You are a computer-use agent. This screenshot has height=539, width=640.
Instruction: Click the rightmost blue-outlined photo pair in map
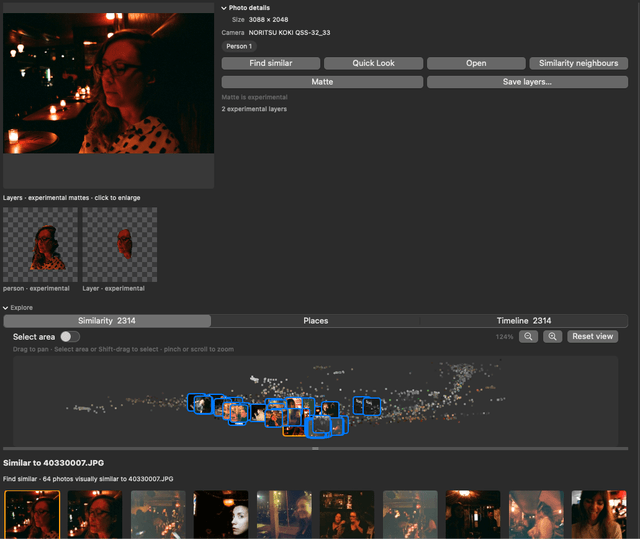367,406
